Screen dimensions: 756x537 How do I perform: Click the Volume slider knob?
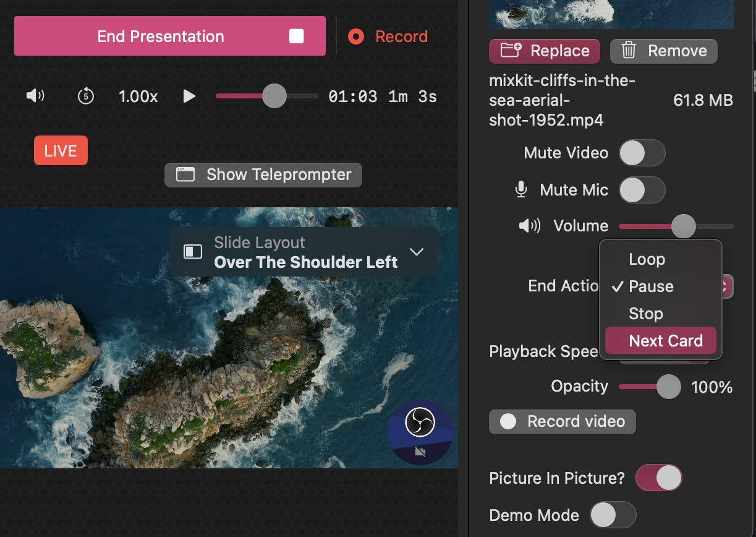[x=683, y=226]
